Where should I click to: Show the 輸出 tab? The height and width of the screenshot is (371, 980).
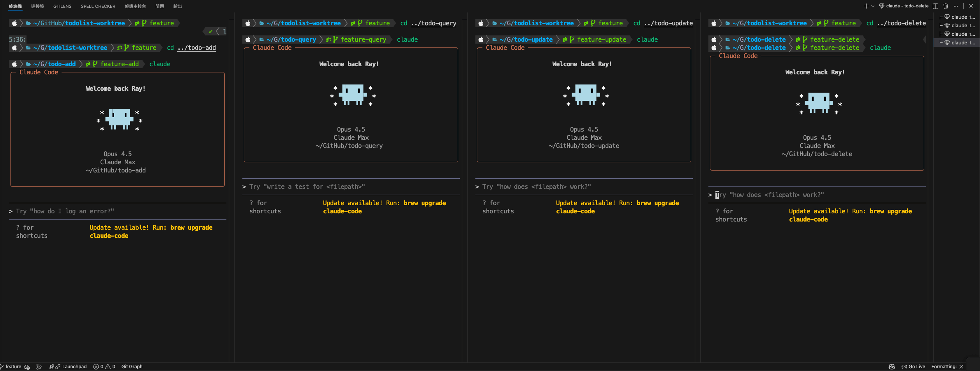click(178, 6)
